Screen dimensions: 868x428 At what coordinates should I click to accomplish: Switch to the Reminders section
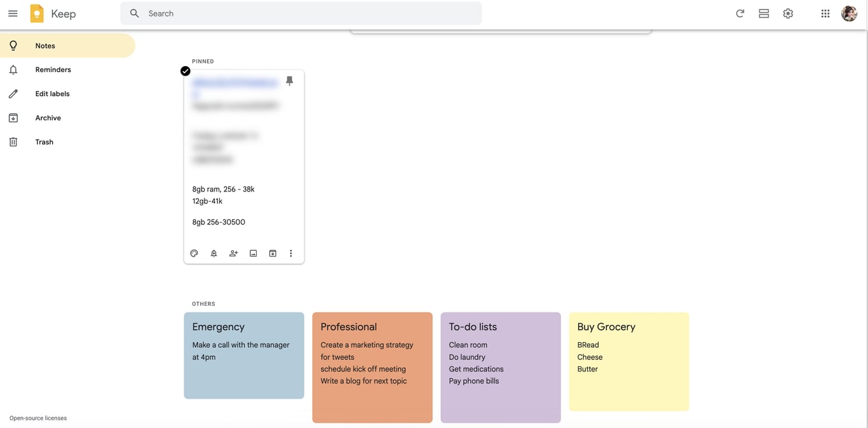tap(53, 70)
